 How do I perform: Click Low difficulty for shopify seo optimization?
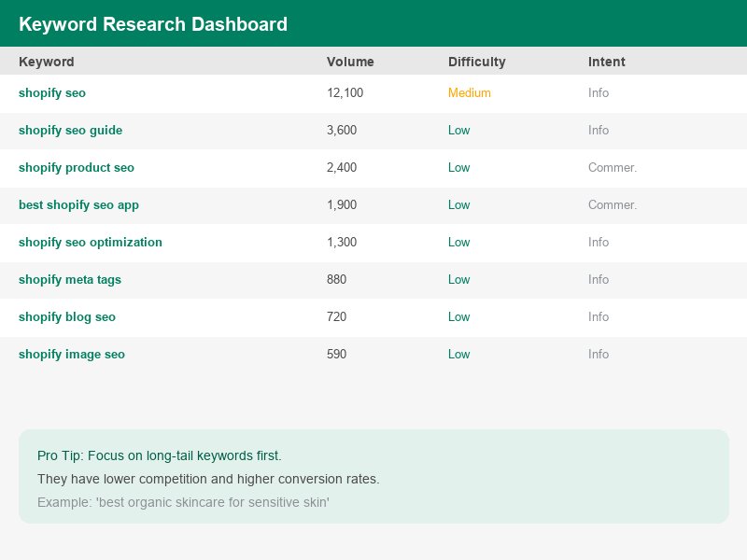(x=458, y=243)
